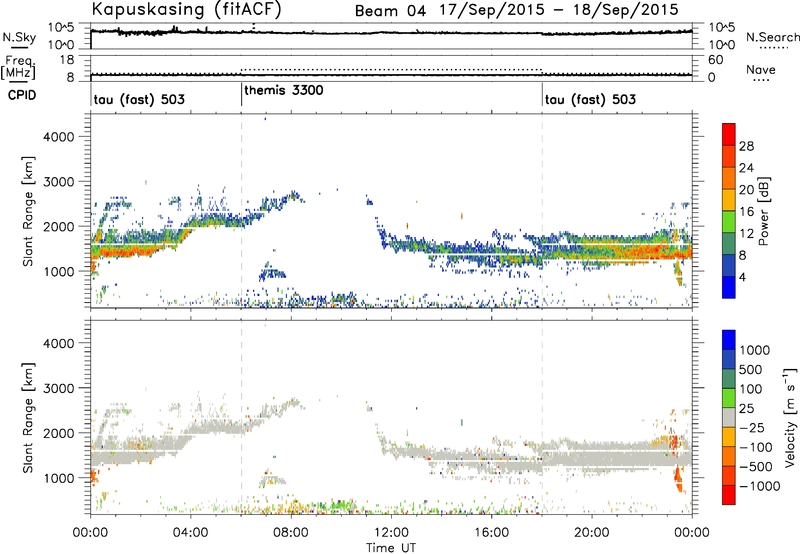Click the 'N.Search' legend label

[772, 37]
